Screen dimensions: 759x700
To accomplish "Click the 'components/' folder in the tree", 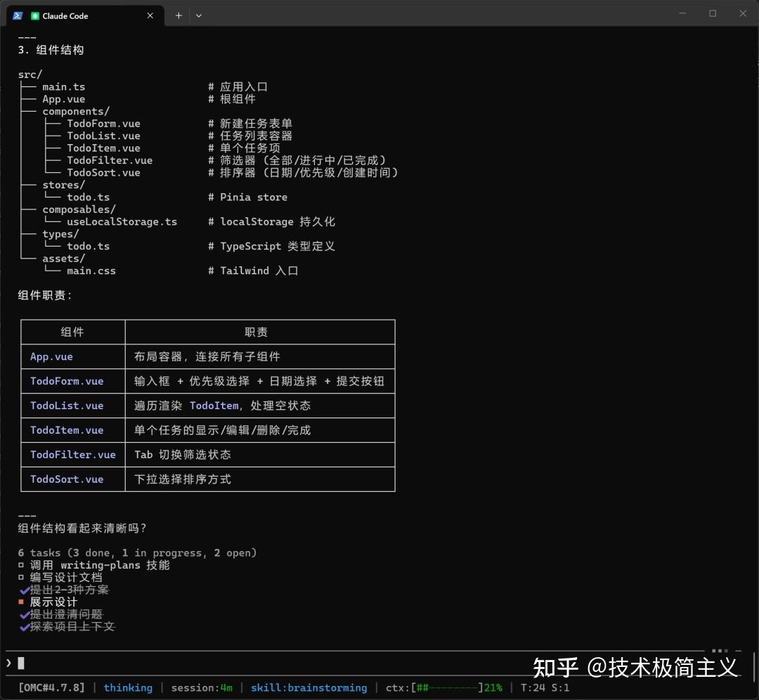I will tap(76, 111).
